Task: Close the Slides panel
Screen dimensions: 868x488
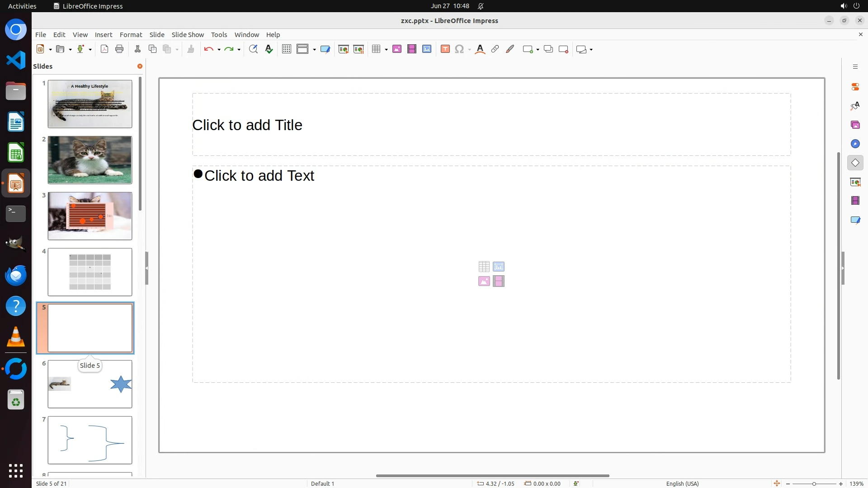Action: [x=140, y=66]
